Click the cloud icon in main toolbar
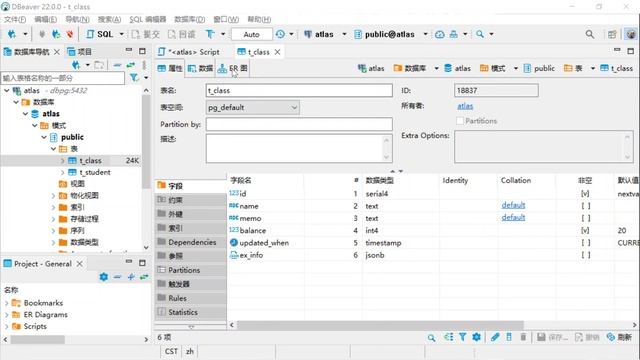Image resolution: width=640 pixels, height=360 pixels. click(x=440, y=34)
